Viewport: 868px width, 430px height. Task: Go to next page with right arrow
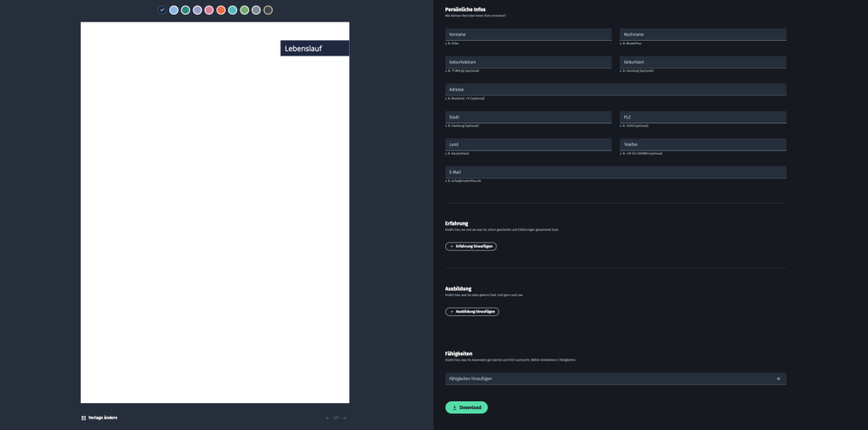[x=344, y=419]
